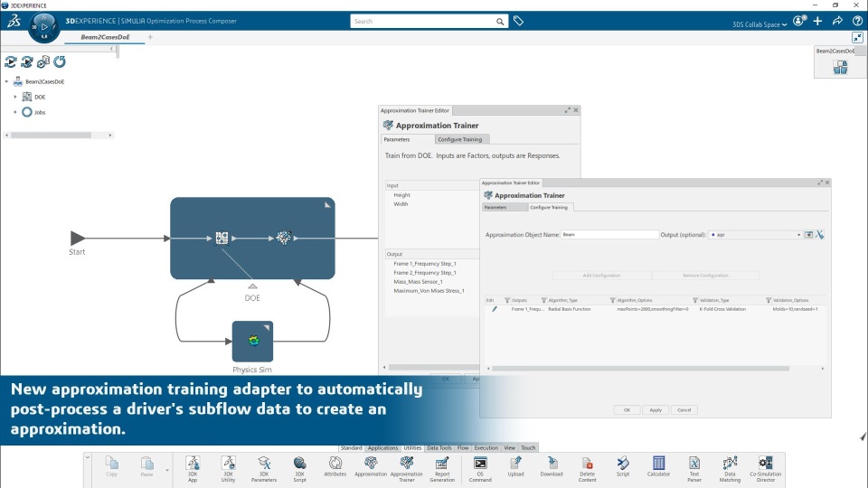The width and height of the screenshot is (868, 488).
Task: Click Cancel in front Approximation Trainer dialog
Action: [684, 410]
